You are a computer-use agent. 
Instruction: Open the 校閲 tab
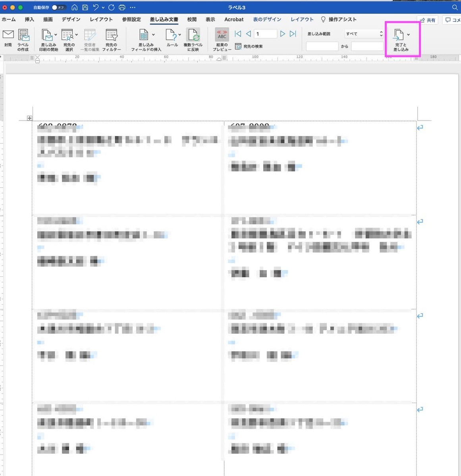(192, 19)
